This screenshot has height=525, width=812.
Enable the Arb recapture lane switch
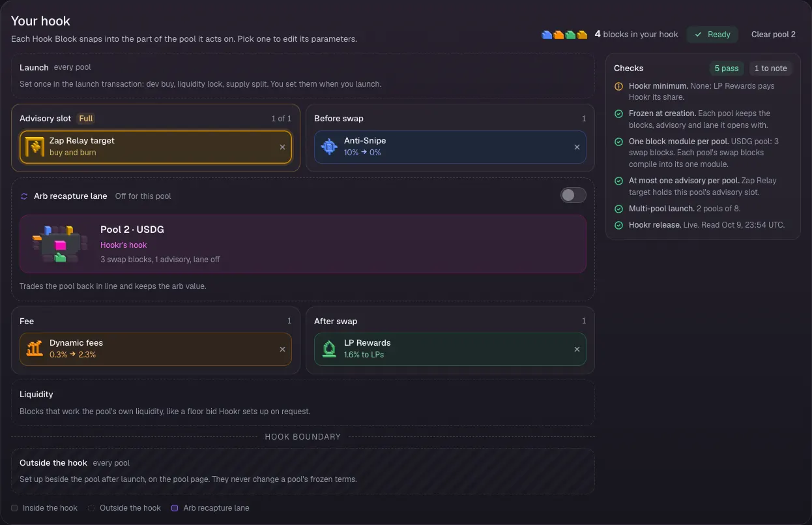pyautogui.click(x=573, y=195)
